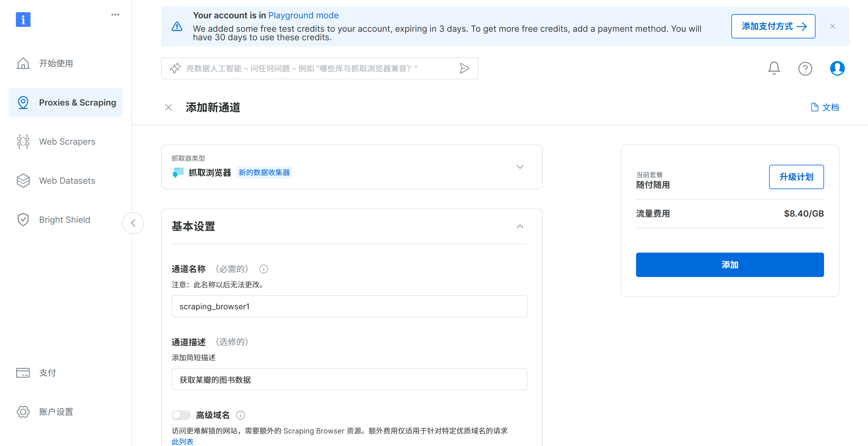Viewport: 868px width, 446px height.
Task: Open the user profile avatar
Action: coord(837,68)
